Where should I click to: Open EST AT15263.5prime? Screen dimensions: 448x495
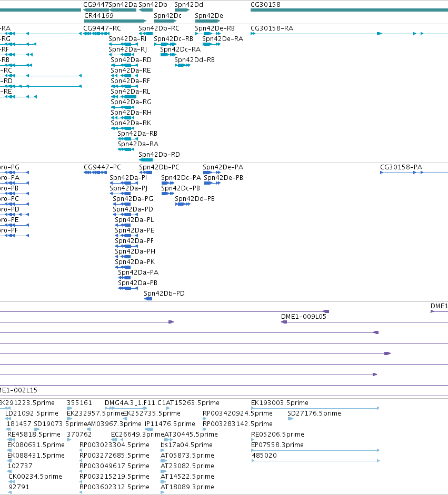pos(168,408)
